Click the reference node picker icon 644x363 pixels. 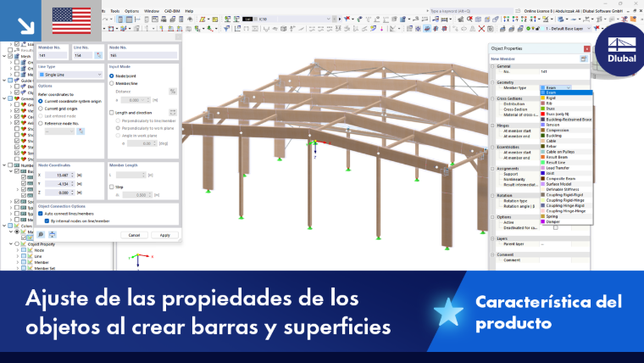(80, 131)
